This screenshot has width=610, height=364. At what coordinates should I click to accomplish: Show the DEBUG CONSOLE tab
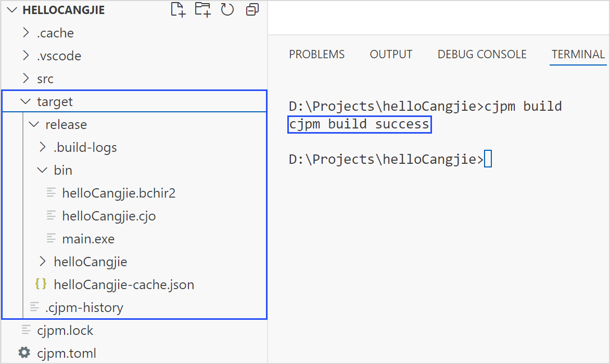tap(482, 54)
